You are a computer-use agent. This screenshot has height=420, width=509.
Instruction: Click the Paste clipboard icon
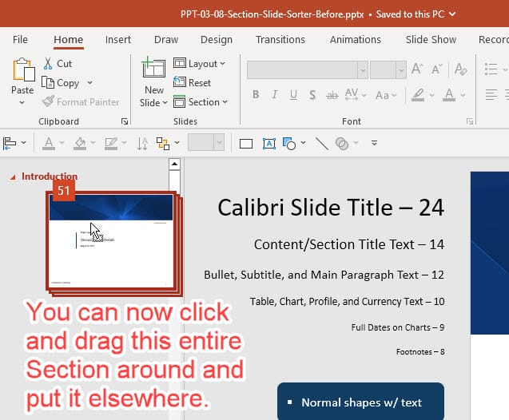pyautogui.click(x=23, y=69)
